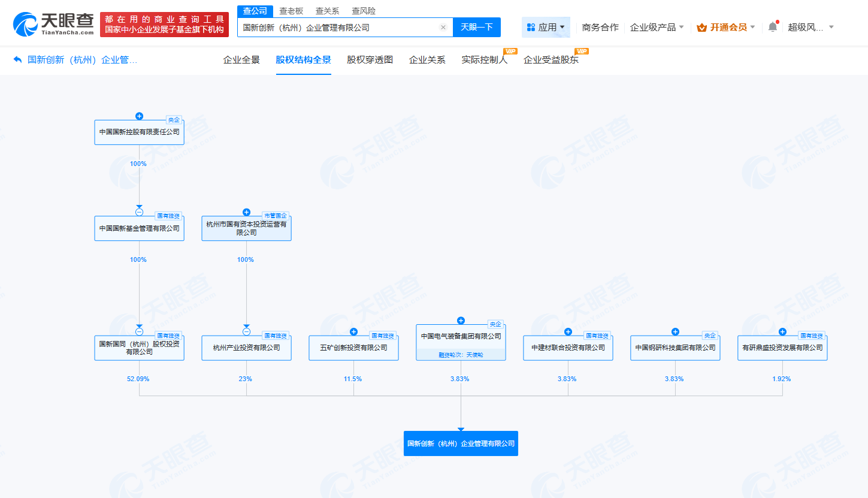Switch to the 查老板 tab
Screen dimensions: 868x498
coord(290,10)
